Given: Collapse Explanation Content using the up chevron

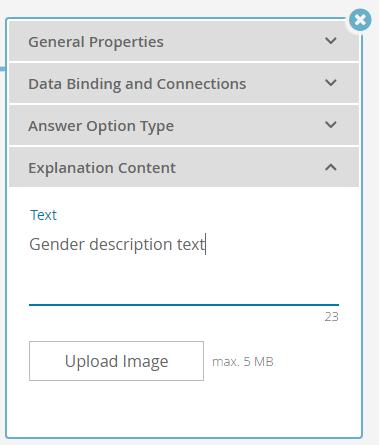Looking at the screenshot, I should (331, 167).
